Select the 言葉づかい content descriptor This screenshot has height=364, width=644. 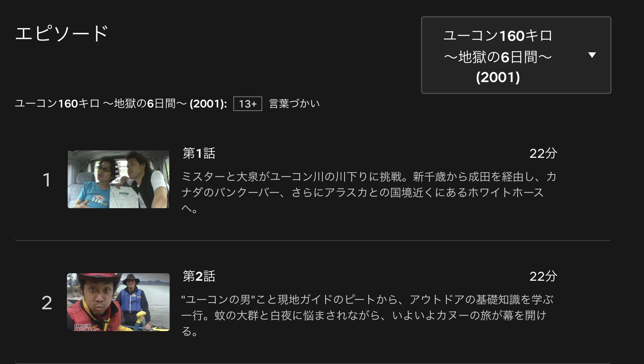(x=294, y=104)
